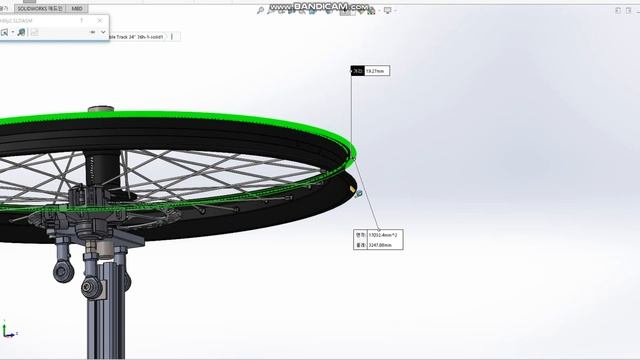
Task: Select the arc/circle measure mode icon
Action: 4,32
